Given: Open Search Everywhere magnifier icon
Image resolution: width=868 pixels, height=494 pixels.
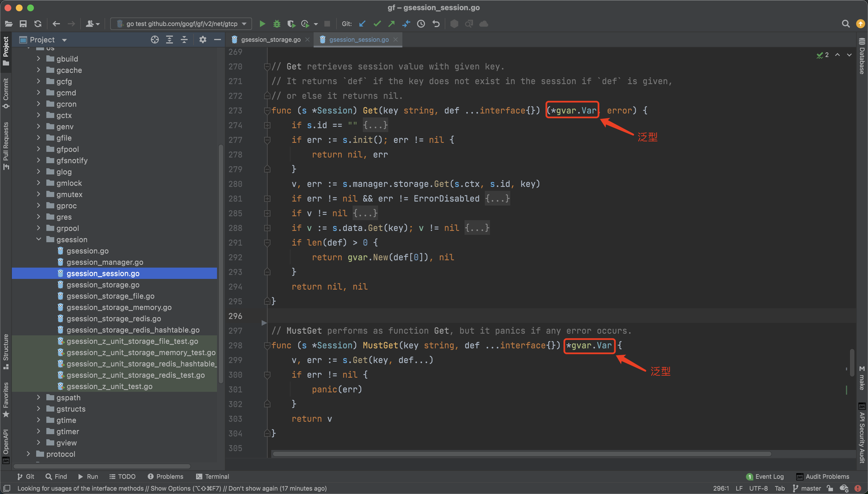Looking at the screenshot, I should tap(846, 24).
